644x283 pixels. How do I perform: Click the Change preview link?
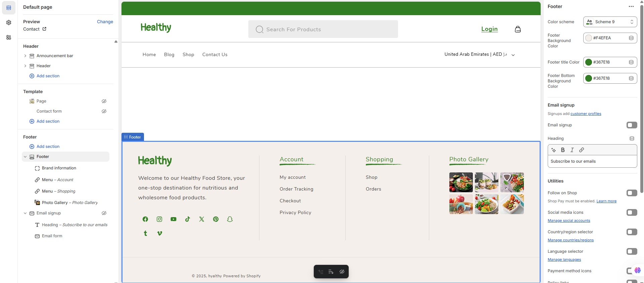point(105,22)
